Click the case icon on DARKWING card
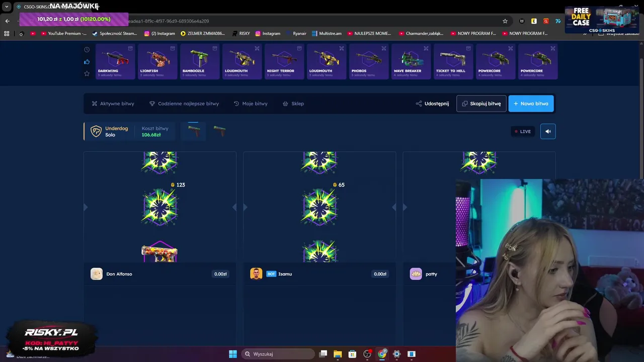The image size is (644, 362). tap(130, 48)
